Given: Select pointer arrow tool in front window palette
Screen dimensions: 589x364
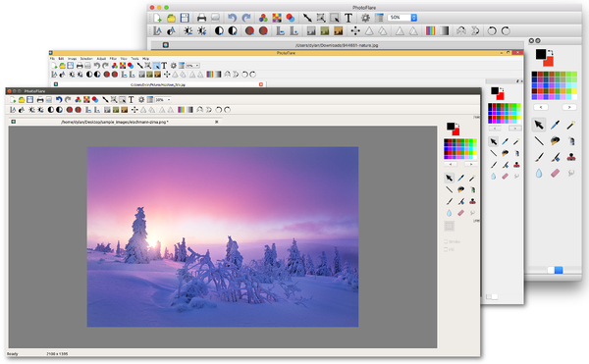Looking at the screenshot, I should (x=450, y=178).
